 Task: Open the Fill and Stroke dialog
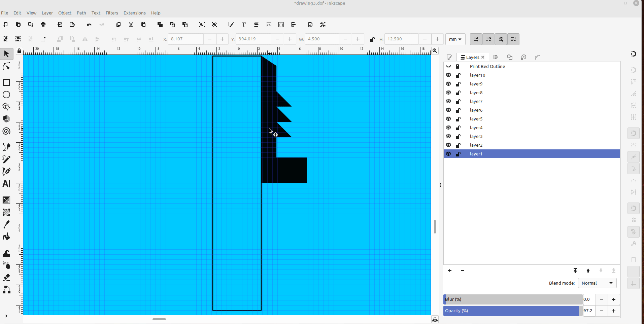[231, 25]
